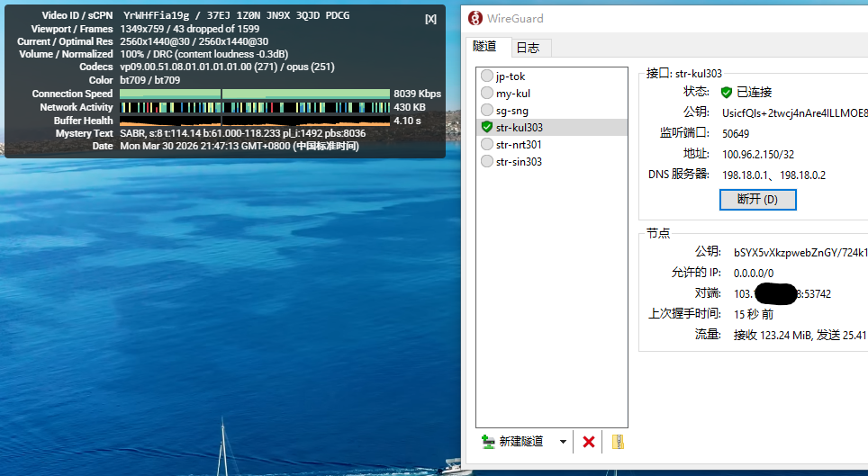Click the Date value Mon Mar 30 2026

(x=240, y=146)
